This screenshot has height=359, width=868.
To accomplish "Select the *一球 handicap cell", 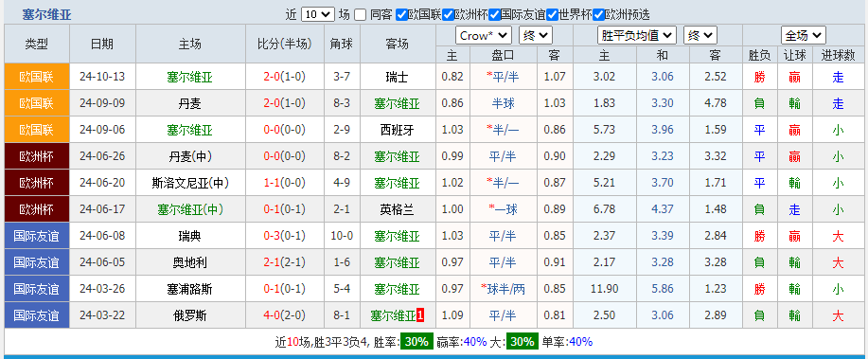I will point(503,209).
